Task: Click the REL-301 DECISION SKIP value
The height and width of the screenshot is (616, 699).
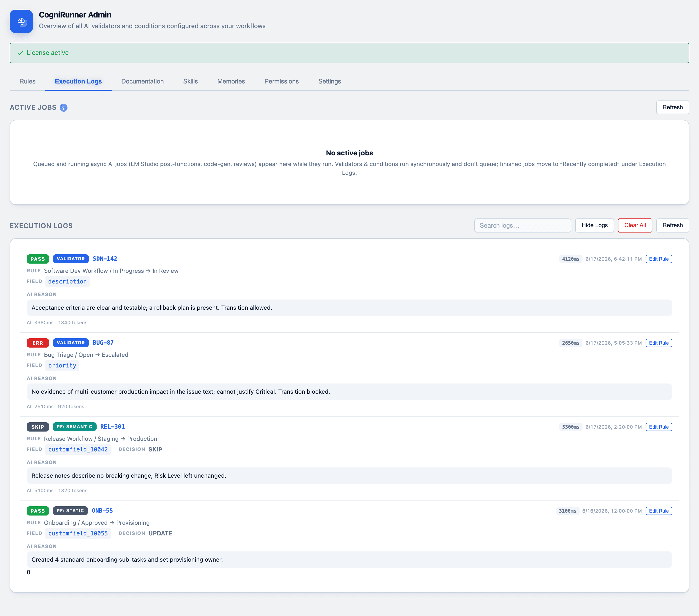Action: click(x=155, y=450)
